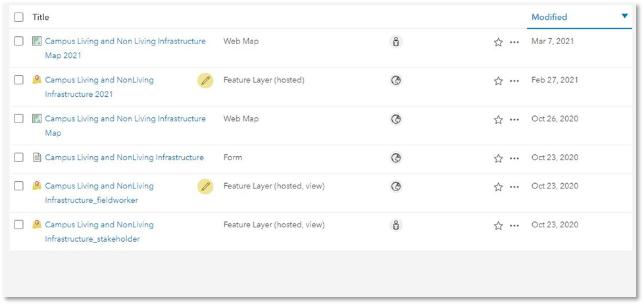Toggle the select-all checkbox beside Title
The width and height of the screenshot is (644, 305).
[19, 17]
